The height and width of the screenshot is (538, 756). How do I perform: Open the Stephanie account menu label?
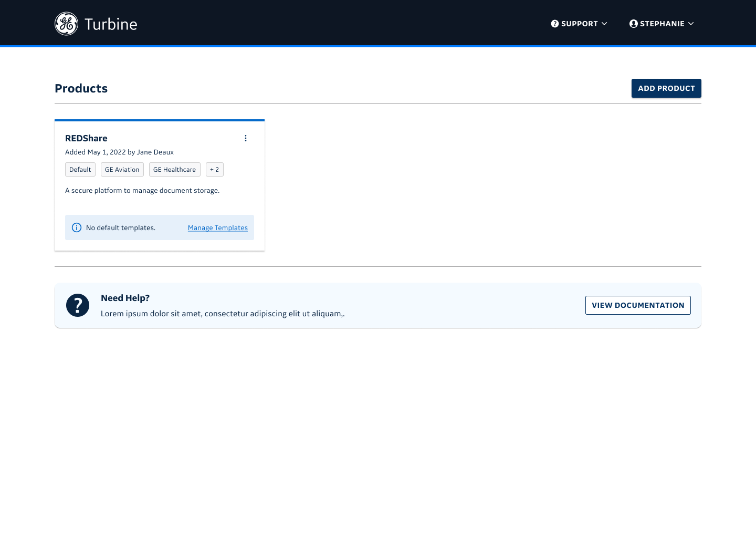point(661,24)
